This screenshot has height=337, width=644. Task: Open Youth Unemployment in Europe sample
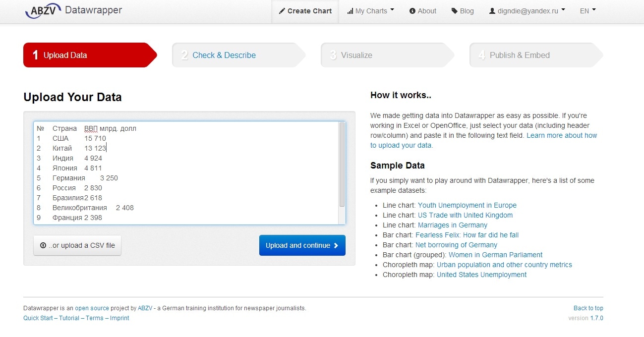[467, 205]
